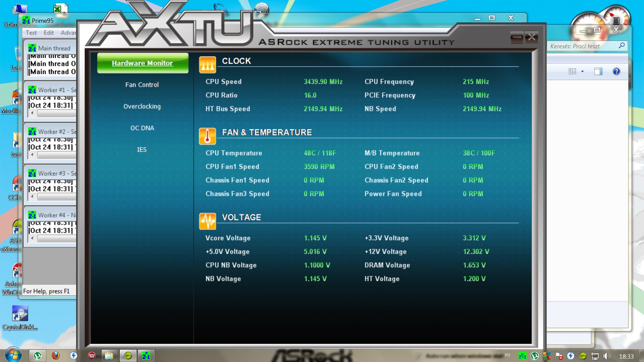Click the VOLTAGE waveform icon

207,221
